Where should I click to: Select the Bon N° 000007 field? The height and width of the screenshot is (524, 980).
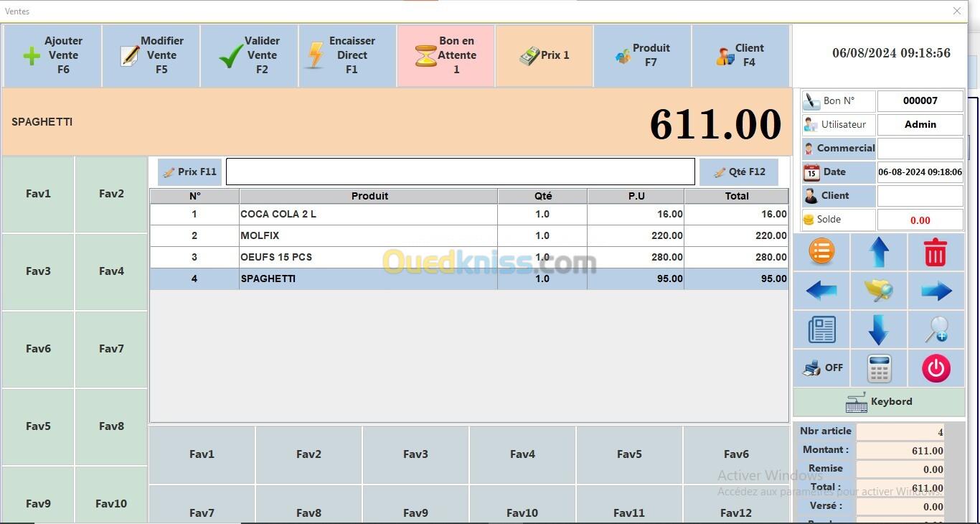(920, 101)
